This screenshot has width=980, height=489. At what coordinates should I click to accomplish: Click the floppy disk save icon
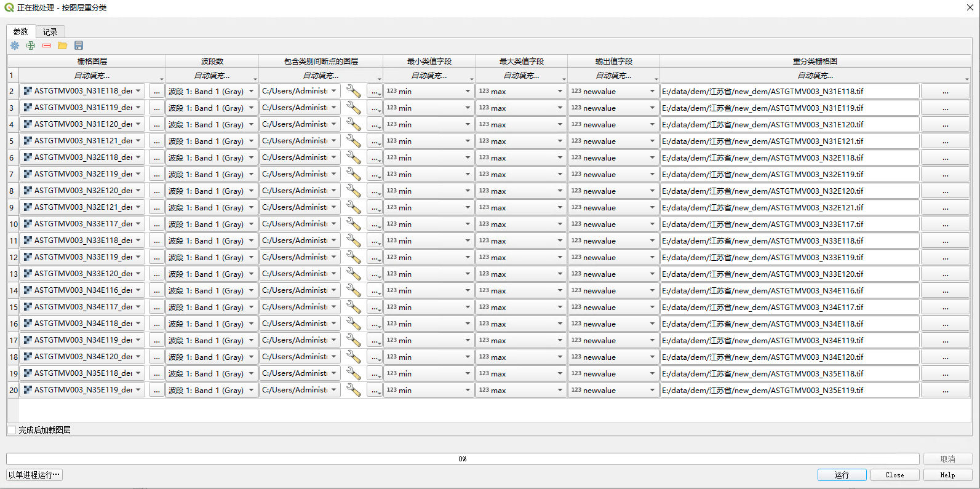pos(79,46)
